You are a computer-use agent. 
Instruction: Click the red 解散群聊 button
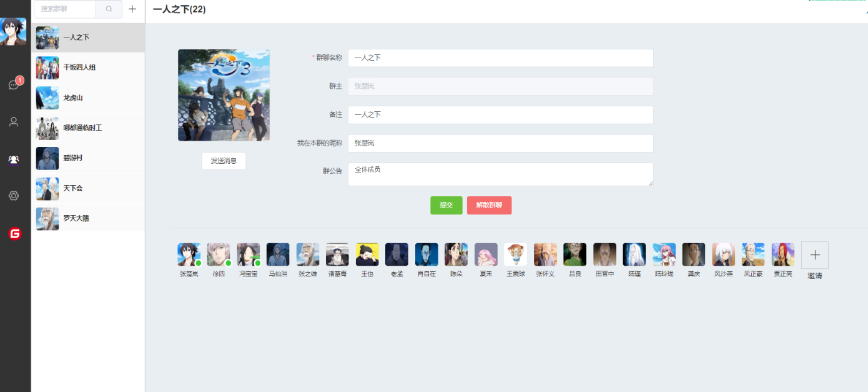489,205
